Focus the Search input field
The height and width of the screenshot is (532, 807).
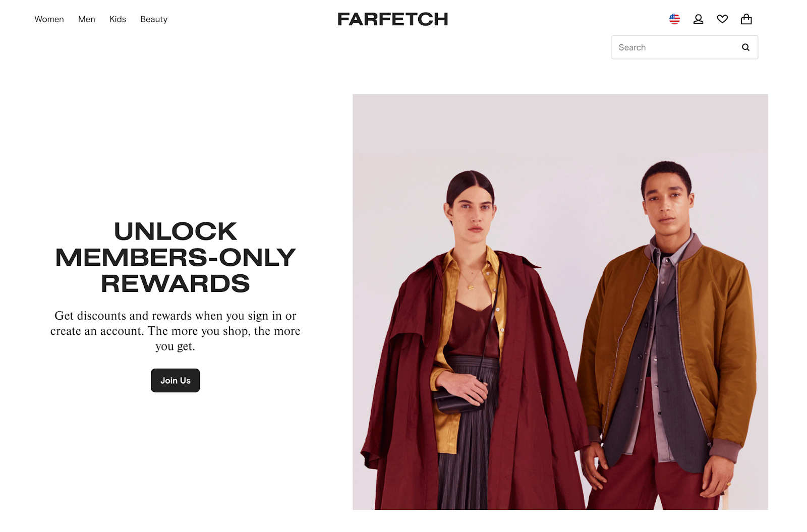pos(684,47)
